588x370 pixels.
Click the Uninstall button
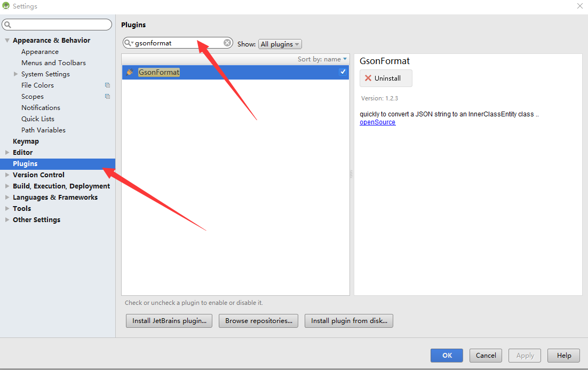(x=386, y=78)
